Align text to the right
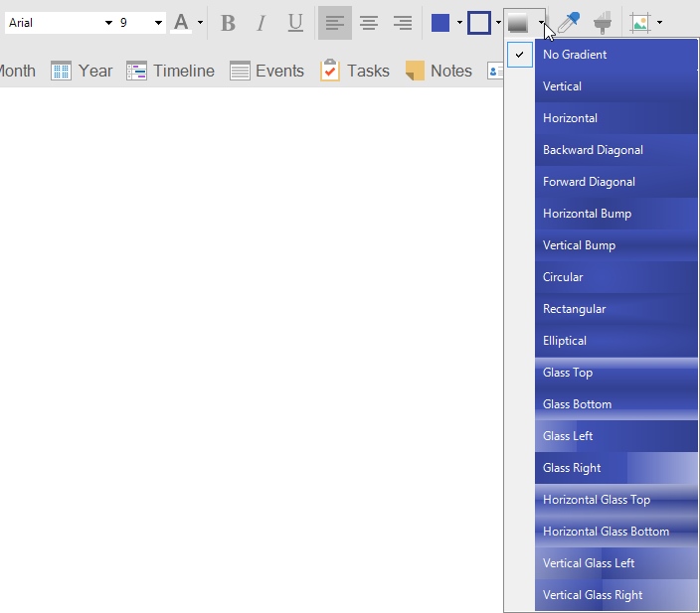The height and width of the screenshot is (613, 700). point(403,23)
